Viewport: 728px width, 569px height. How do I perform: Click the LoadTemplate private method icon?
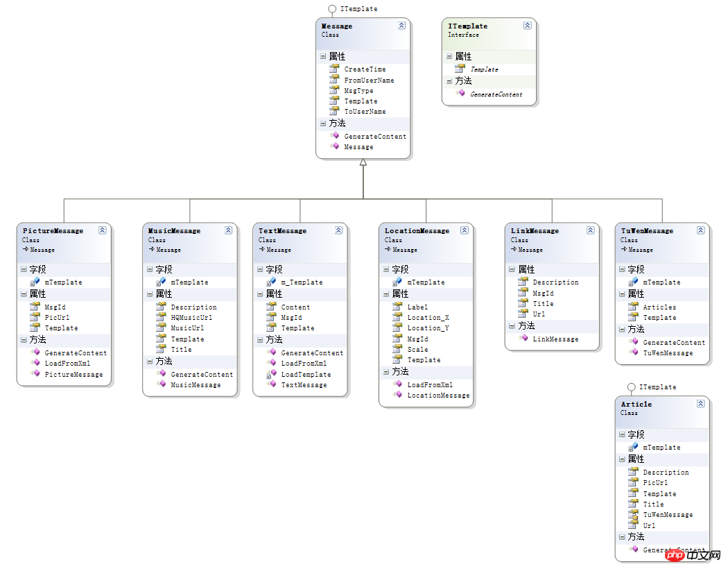271,374
